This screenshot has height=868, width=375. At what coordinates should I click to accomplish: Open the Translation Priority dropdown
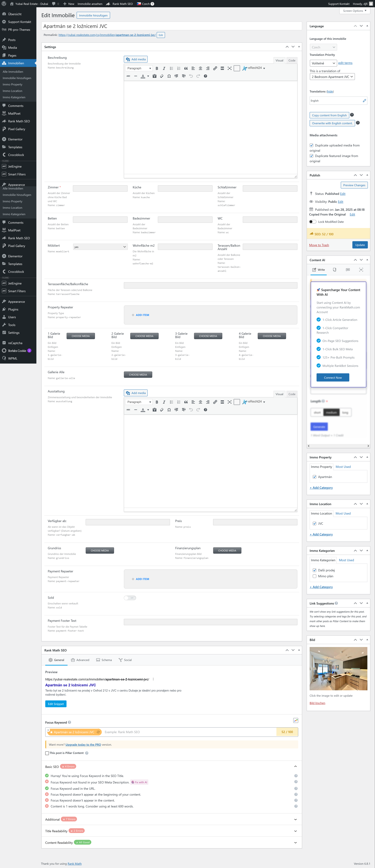pos(323,63)
